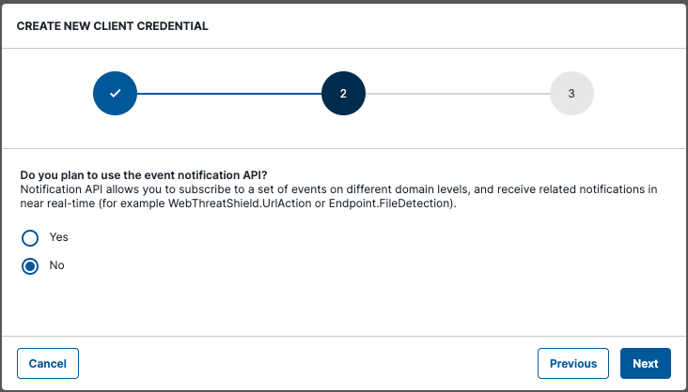Click the completed step checkmark circle
Image resolution: width=688 pixels, height=392 pixels.
click(x=115, y=93)
